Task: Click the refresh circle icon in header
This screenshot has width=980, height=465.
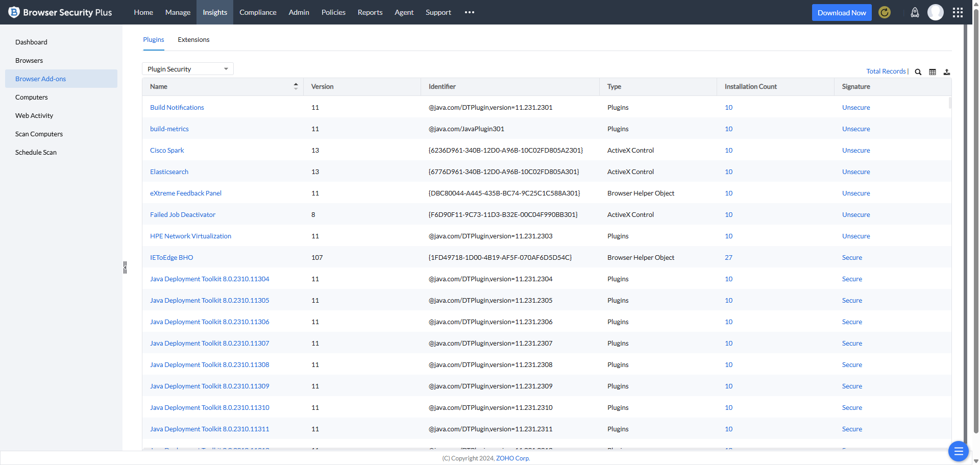Action: [885, 12]
